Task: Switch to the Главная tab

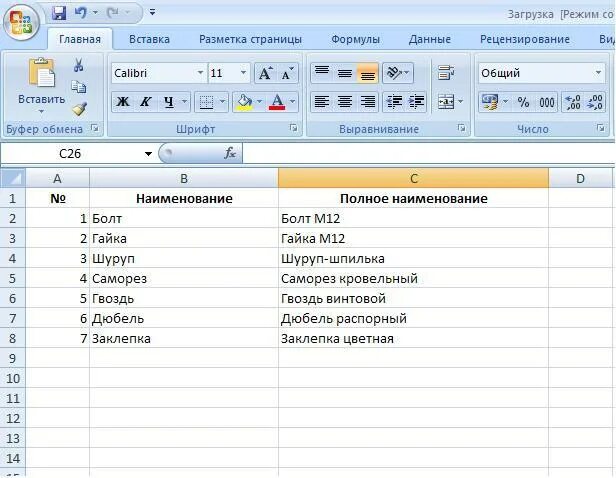Action: click(80, 40)
